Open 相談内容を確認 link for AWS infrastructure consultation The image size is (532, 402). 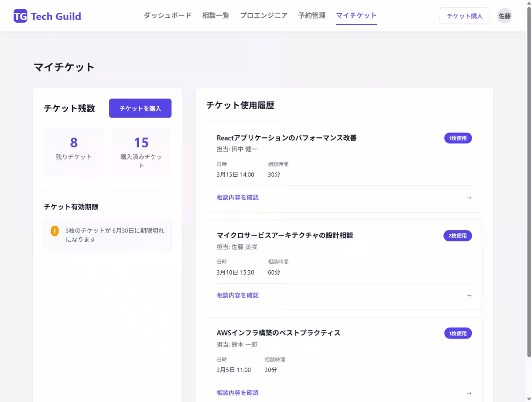238,392
